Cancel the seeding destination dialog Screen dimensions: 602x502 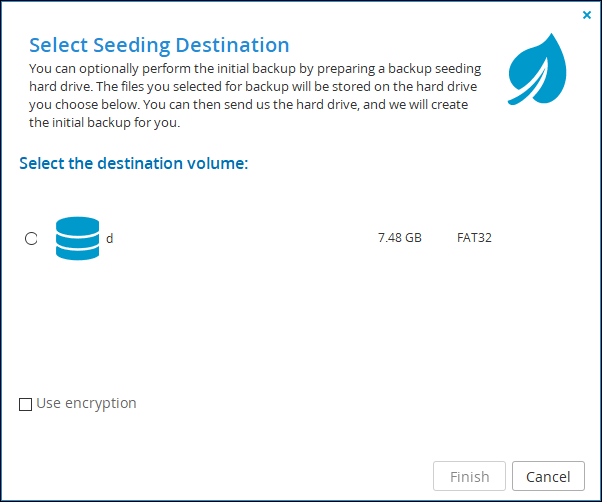coord(548,476)
